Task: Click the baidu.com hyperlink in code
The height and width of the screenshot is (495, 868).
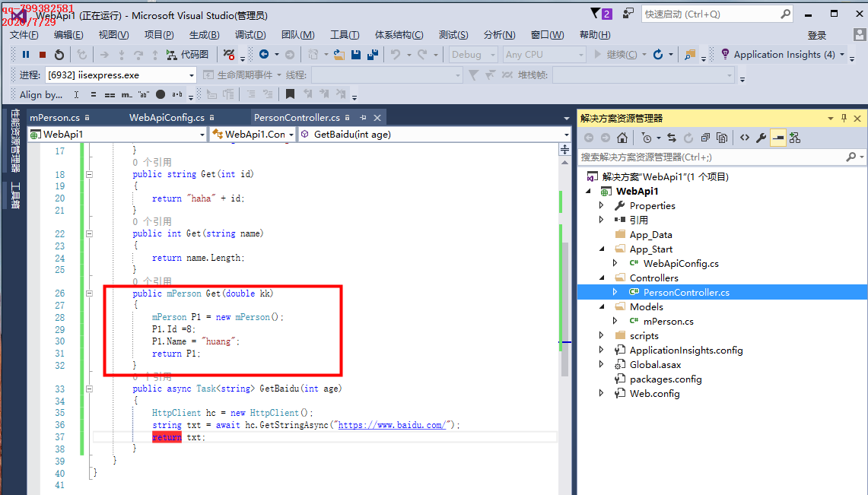Action: (x=390, y=424)
